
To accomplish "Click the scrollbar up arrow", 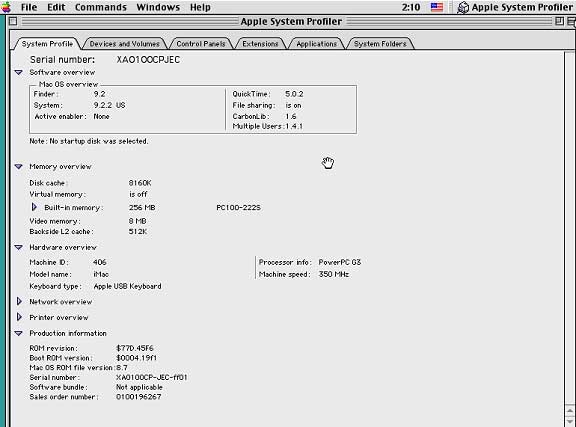I will coord(570,410).
